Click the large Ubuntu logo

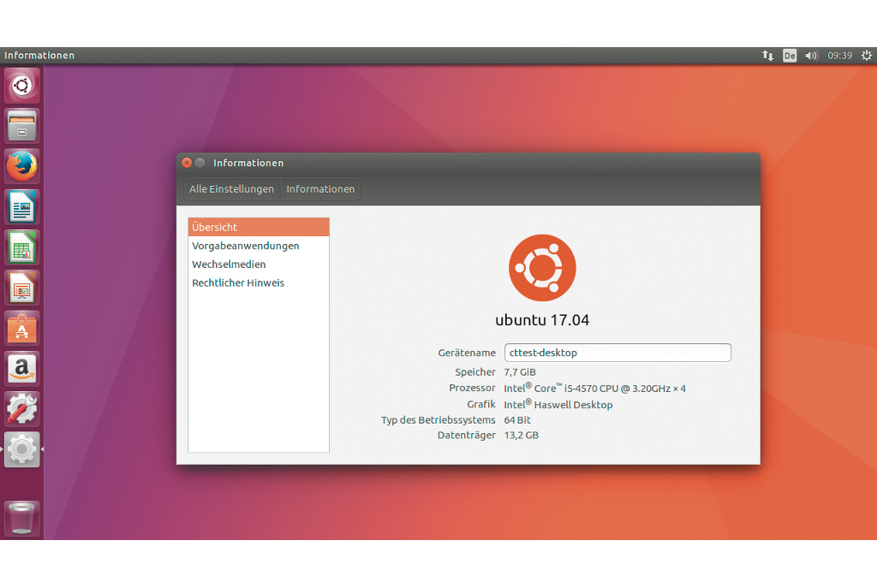pos(542,268)
